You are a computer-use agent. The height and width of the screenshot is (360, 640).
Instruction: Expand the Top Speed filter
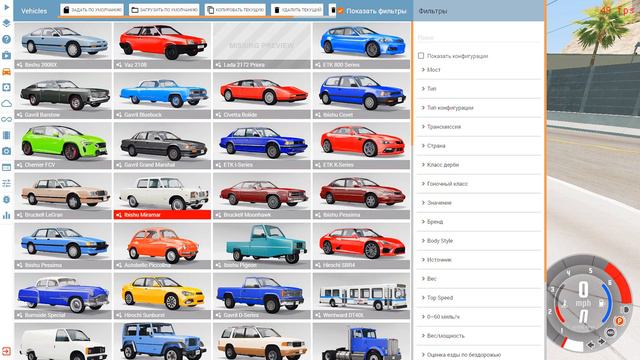478,298
